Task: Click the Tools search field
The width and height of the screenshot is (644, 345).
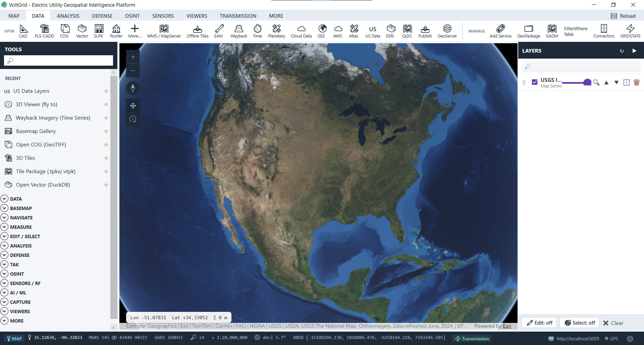Action: (x=59, y=61)
